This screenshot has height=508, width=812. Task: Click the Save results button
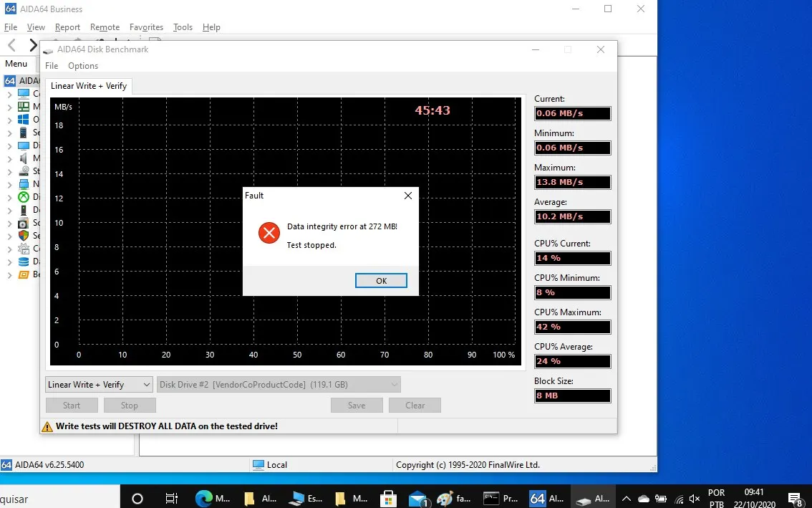[x=357, y=406]
